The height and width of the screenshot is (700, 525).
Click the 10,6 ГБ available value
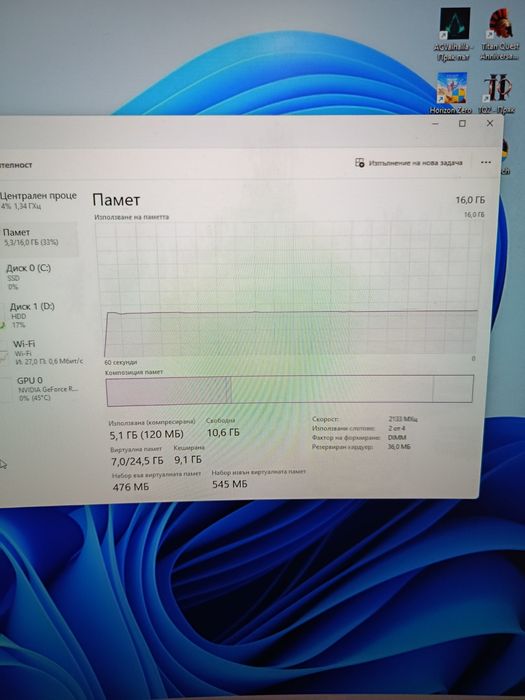[x=223, y=432]
